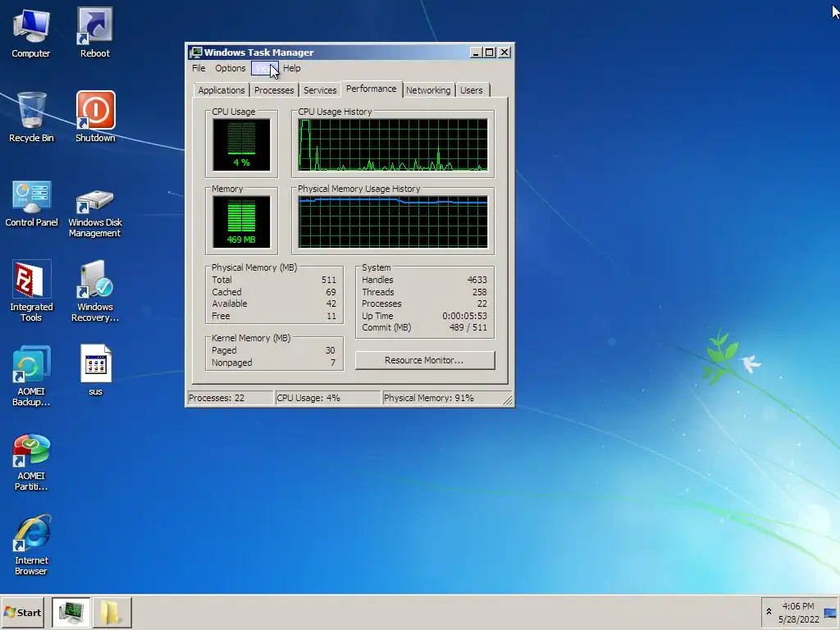Open the File menu
Screen dimensions: 840x630
tap(199, 68)
